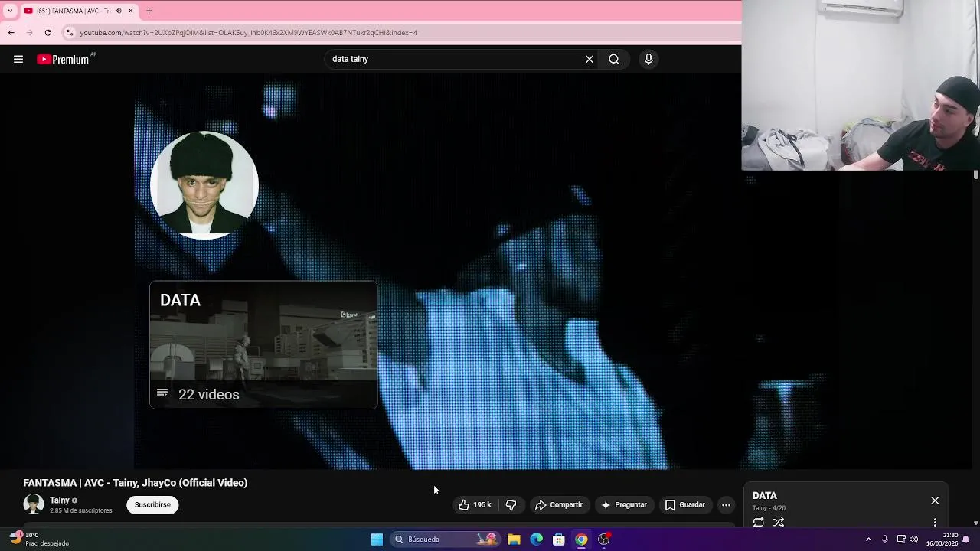
Task: Open the Windows Start menu
Action: [377, 540]
